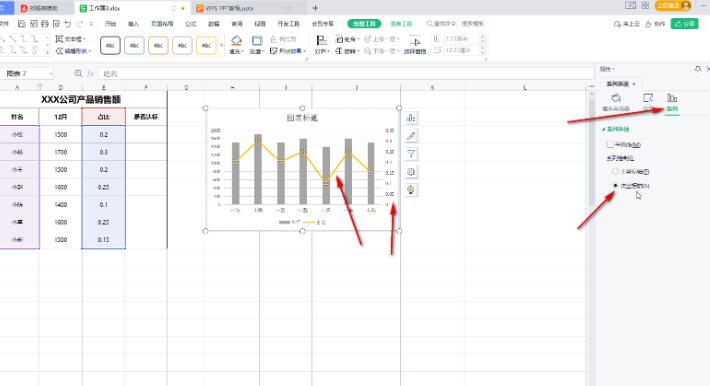Apply the yellow outline ABC shape style
Screen dimensions: 710x386
(206, 46)
